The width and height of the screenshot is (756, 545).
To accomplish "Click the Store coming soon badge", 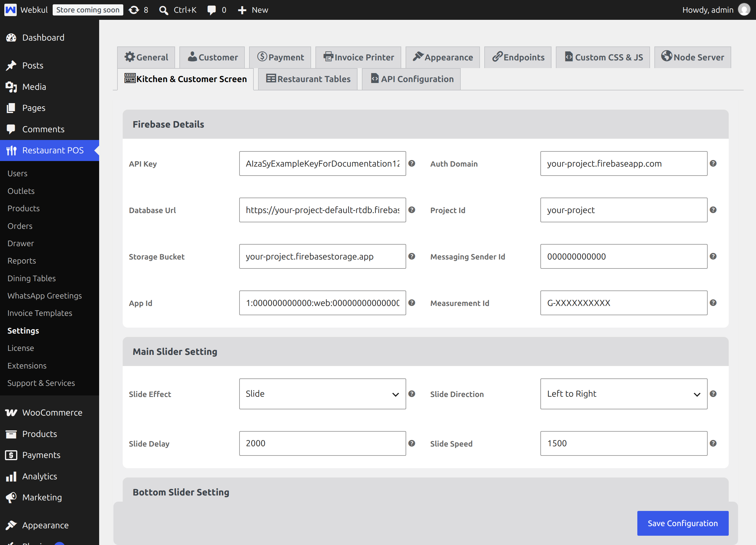I will 88,10.
